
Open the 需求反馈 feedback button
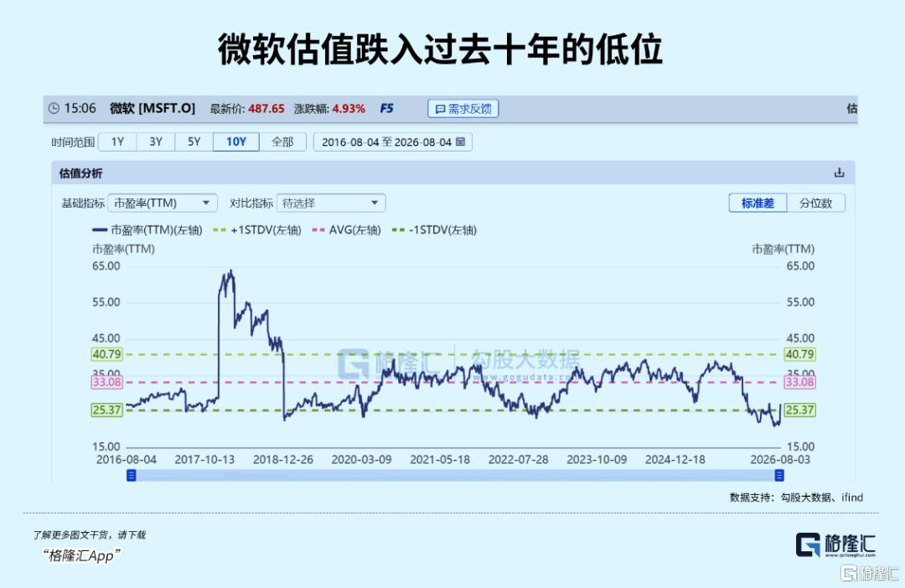click(463, 109)
